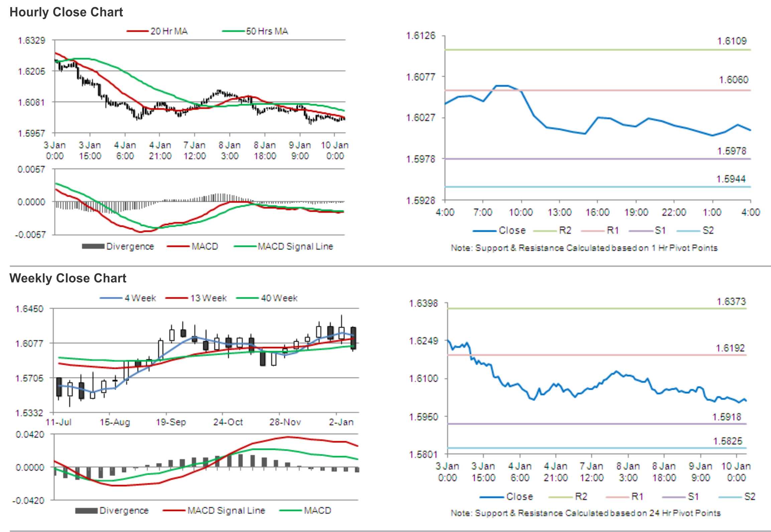771x532 pixels.
Task: Click the 13:00 x-axis label
Action: click(559, 212)
